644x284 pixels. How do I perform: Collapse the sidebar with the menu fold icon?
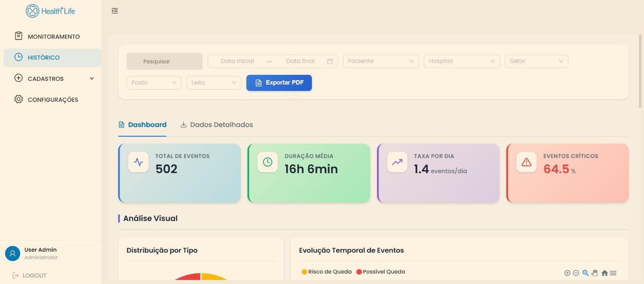click(x=115, y=11)
